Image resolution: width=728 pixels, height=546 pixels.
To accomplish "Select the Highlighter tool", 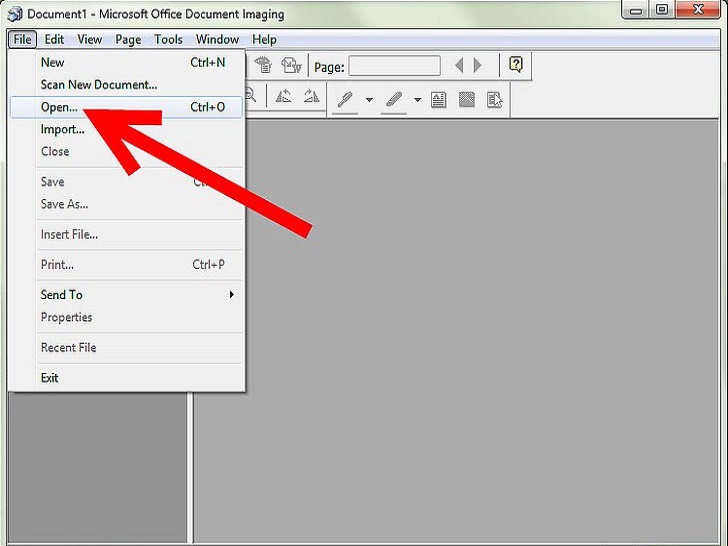I will [x=394, y=99].
